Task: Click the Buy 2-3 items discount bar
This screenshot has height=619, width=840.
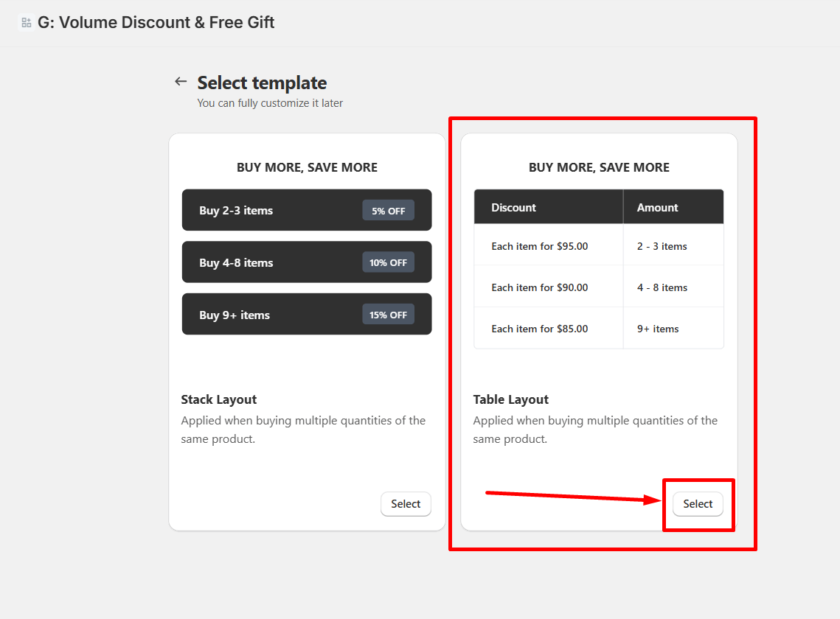Action: click(307, 210)
